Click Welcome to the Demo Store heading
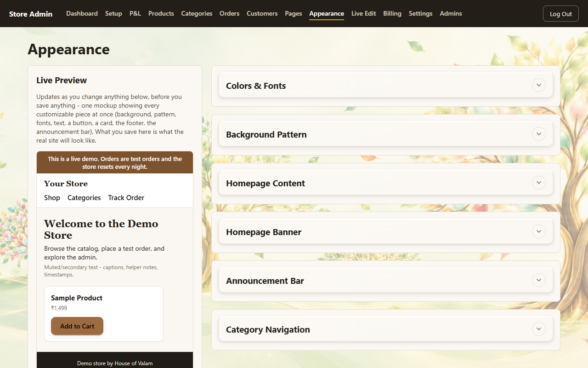Viewport: 588px width, 368px height. (x=101, y=229)
